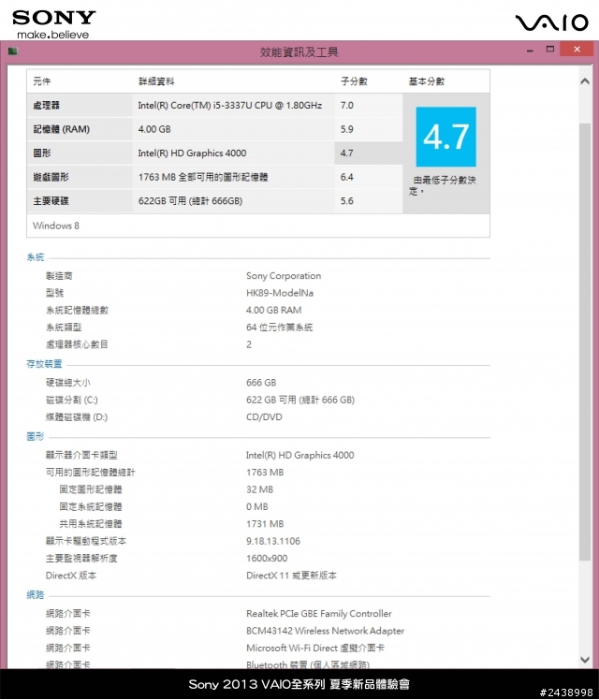Image resolution: width=599 pixels, height=700 pixels.
Task: Click the primary disk subscore 5.6
Action: [347, 201]
